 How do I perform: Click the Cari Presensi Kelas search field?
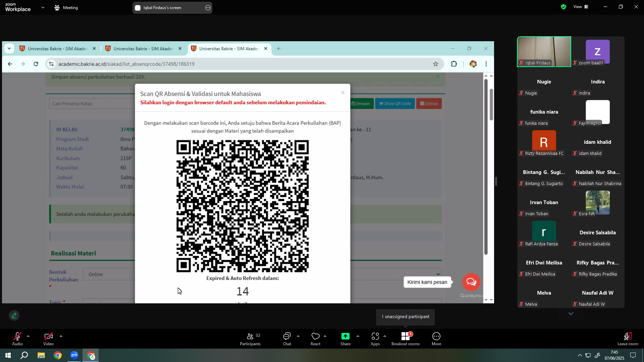pos(92,104)
